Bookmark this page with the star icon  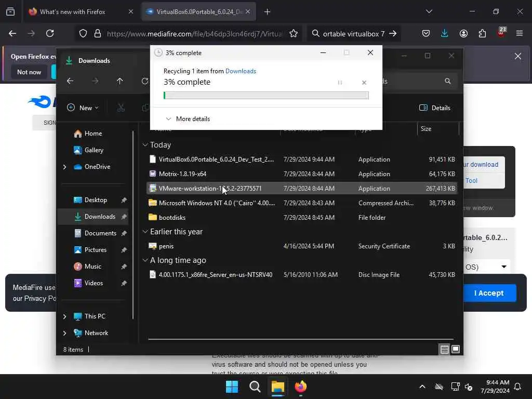point(294,33)
